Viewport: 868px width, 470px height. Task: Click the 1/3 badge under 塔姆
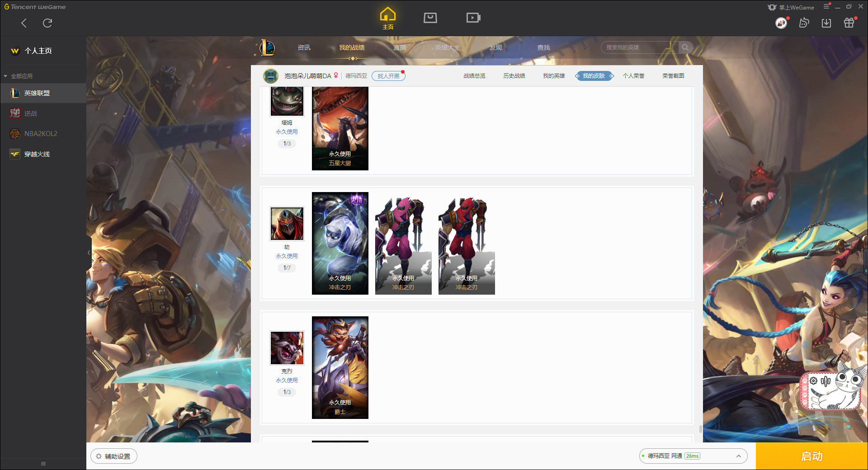pyautogui.click(x=287, y=144)
